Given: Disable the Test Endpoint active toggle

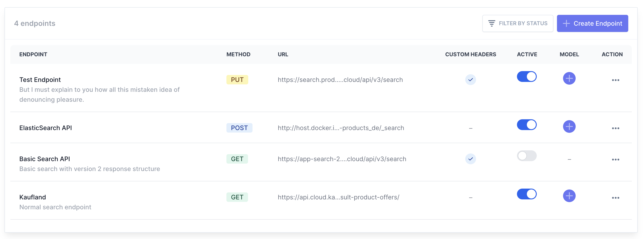Looking at the screenshot, I should 526,77.
